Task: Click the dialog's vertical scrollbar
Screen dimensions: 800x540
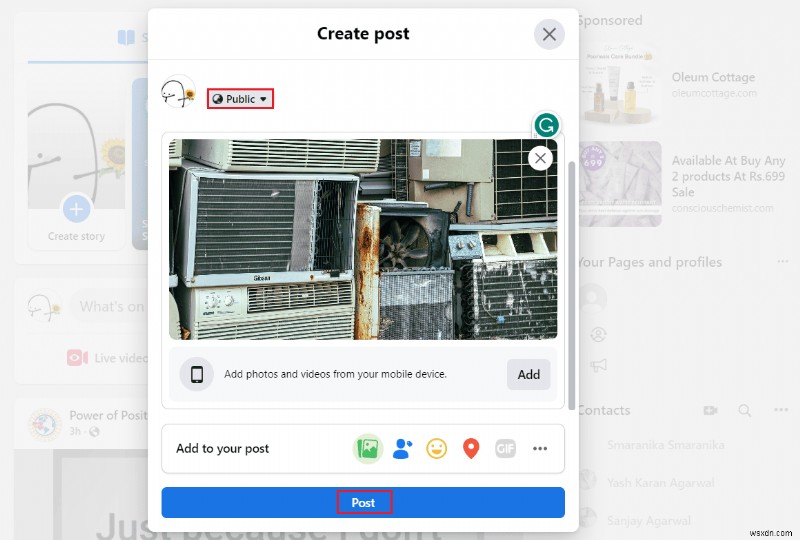Action: coord(571,285)
